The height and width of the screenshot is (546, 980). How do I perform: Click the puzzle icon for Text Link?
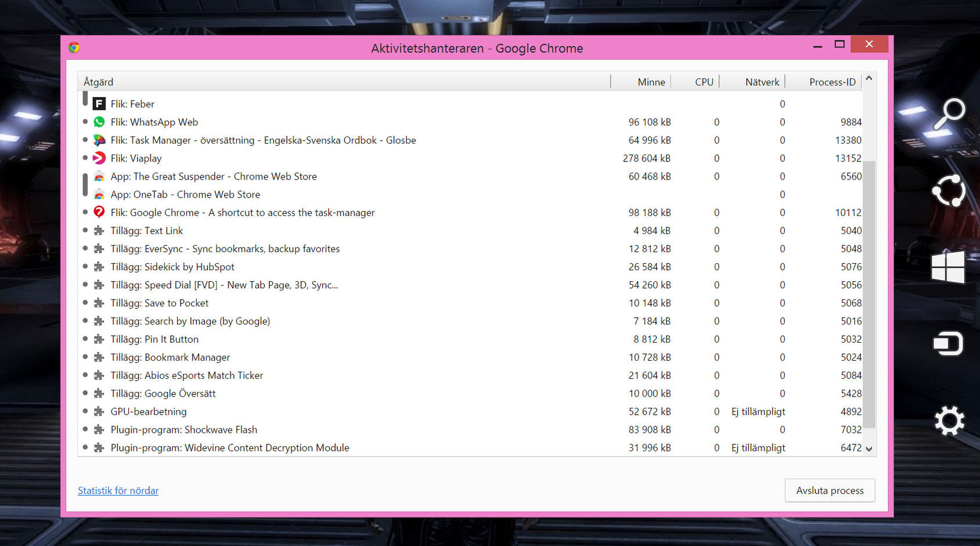(x=99, y=231)
